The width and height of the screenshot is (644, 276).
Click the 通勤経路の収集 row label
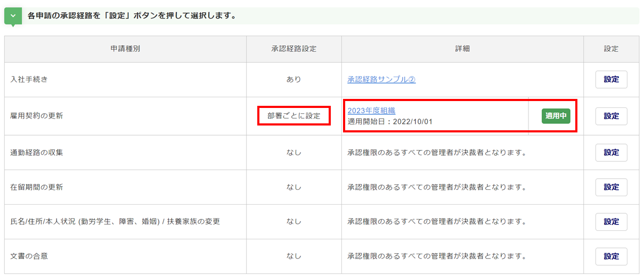37,153
